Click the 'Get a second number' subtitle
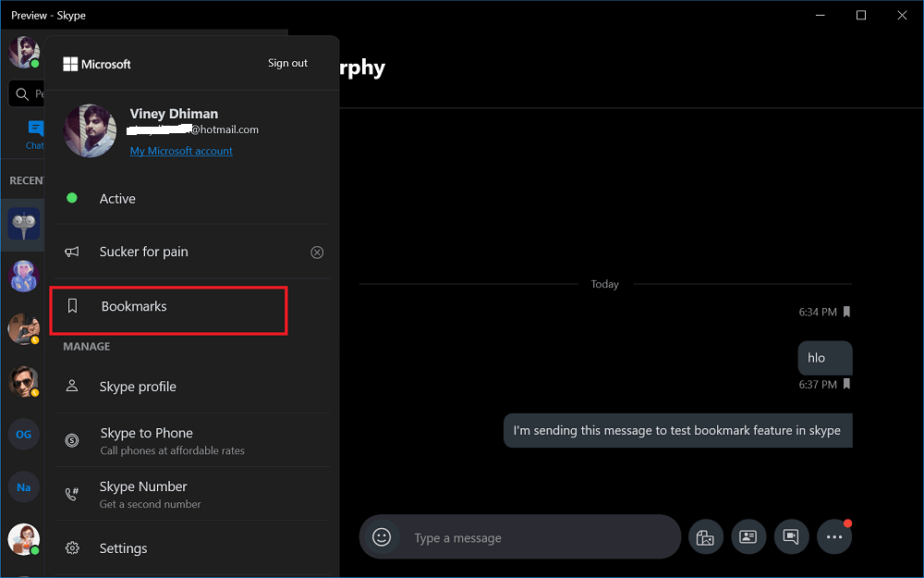 [x=151, y=504]
